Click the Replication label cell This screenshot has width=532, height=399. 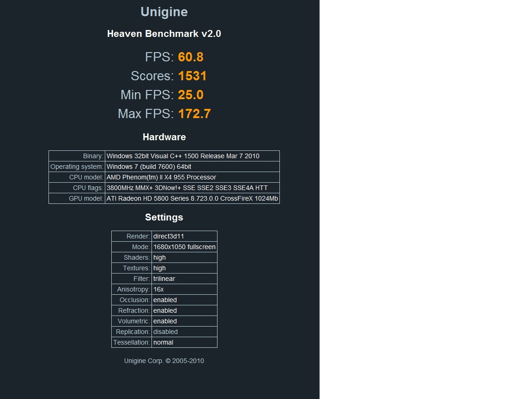click(x=131, y=332)
